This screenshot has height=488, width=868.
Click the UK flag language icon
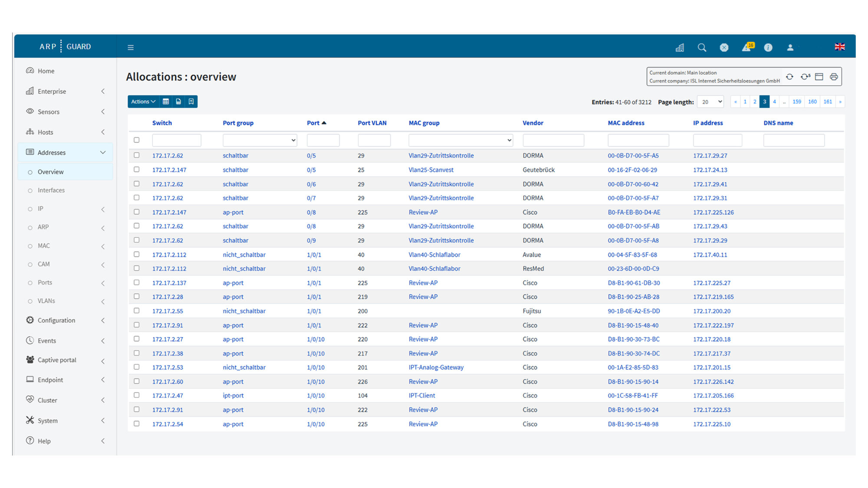coord(839,47)
